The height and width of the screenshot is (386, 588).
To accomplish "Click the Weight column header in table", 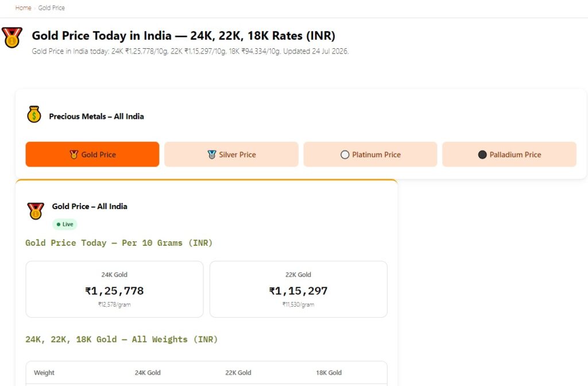I will coord(44,372).
